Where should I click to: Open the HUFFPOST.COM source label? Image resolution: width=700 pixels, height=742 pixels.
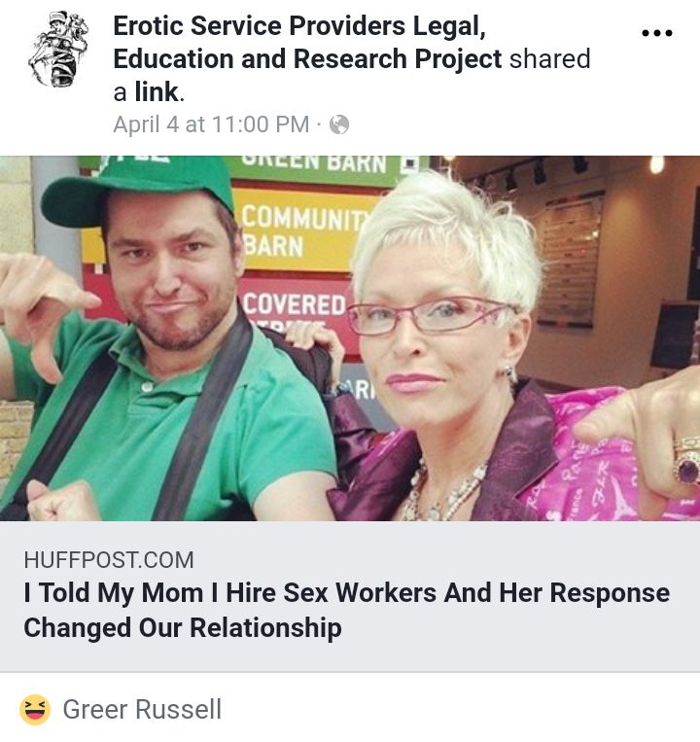pyautogui.click(x=109, y=560)
